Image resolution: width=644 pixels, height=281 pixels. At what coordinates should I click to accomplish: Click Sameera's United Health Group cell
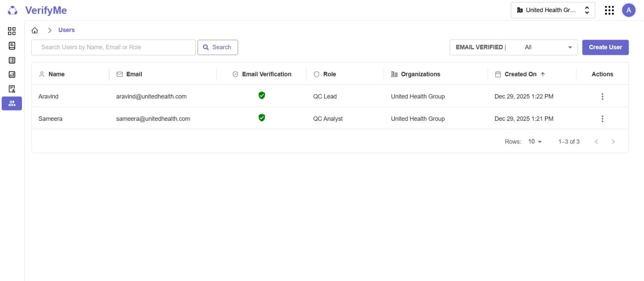tap(418, 119)
